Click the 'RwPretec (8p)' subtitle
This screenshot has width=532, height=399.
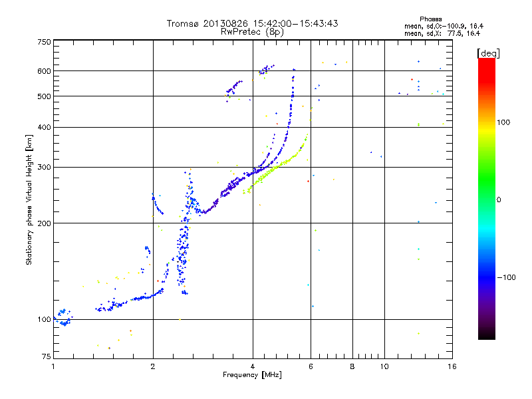252,32
